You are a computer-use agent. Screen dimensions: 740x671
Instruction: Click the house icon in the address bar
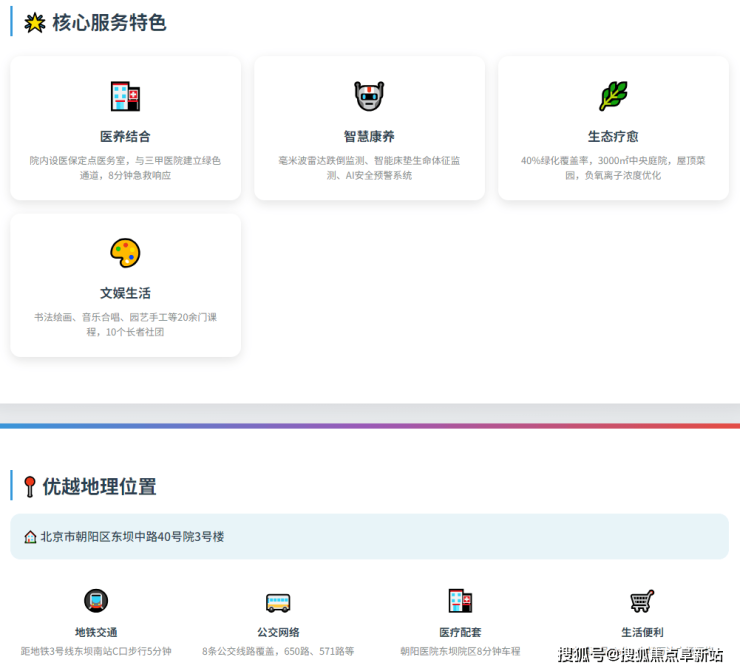[30, 537]
